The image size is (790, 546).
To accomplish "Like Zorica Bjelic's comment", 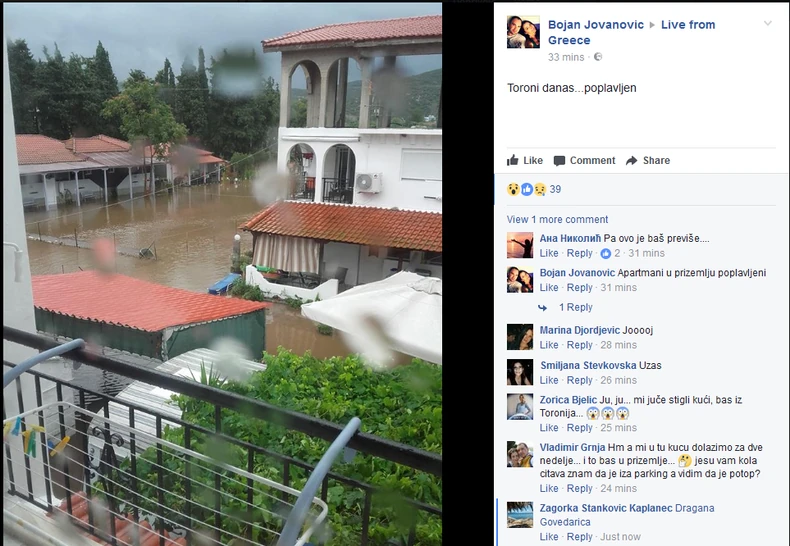I will click(x=549, y=428).
